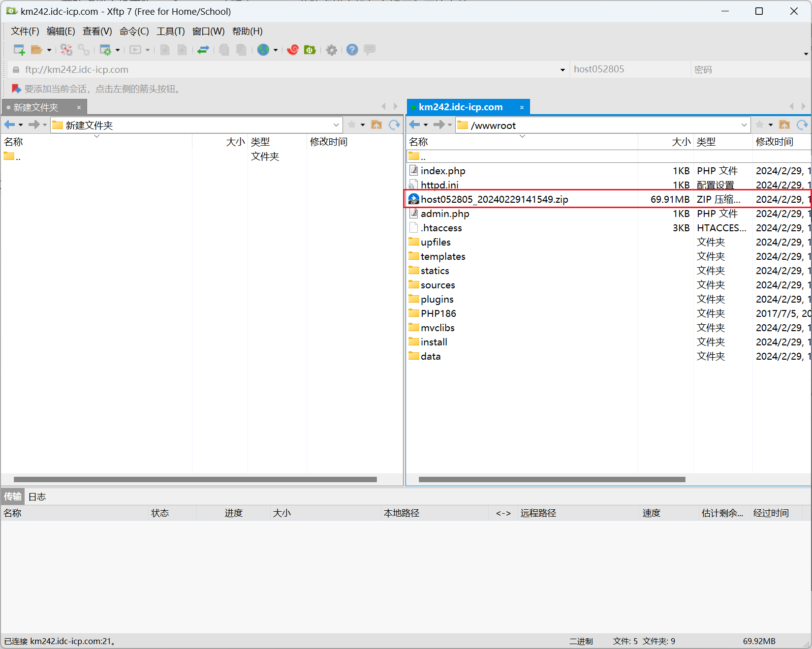Close the km242.idc-icp.com session tab
Image resolution: width=812 pixels, height=649 pixels.
tap(522, 107)
